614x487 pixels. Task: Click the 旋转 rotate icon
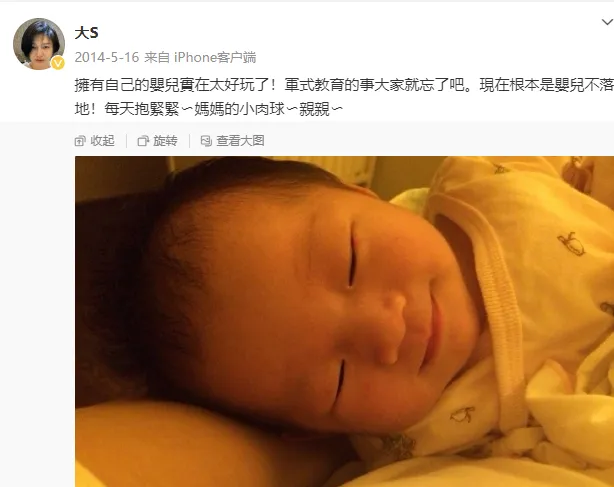[143, 141]
